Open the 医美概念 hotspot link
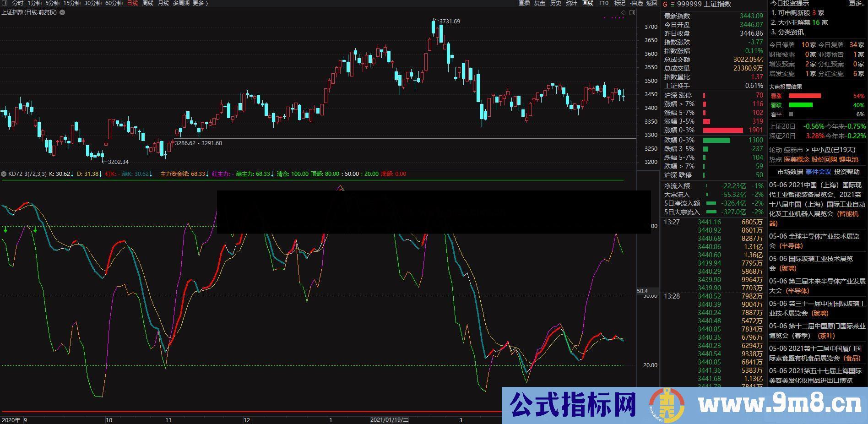Image resolution: width=868 pixels, height=424 pixels. (796, 159)
